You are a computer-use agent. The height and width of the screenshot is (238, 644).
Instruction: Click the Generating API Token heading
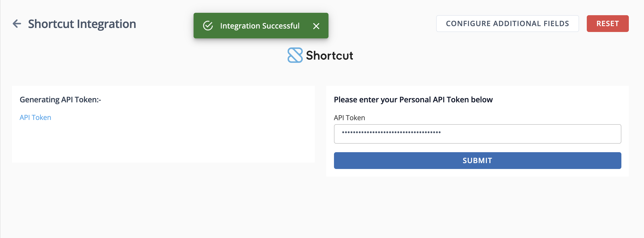60,100
